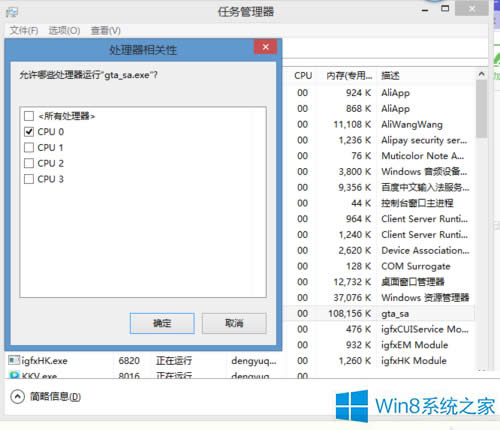The width and height of the screenshot is (500, 430).
Task: Click the KKV.exe process icon
Action: (14, 375)
